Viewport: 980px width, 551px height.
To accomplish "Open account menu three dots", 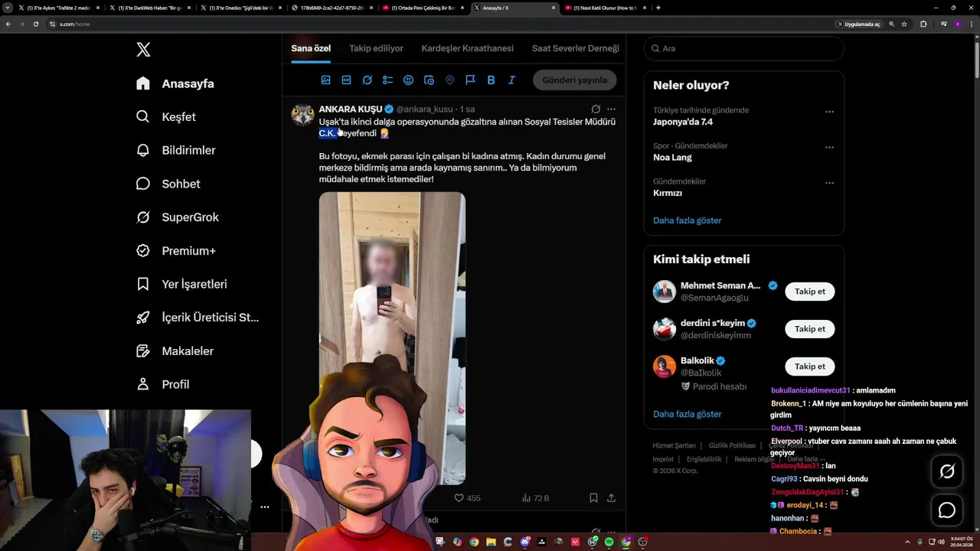I will click(x=264, y=507).
